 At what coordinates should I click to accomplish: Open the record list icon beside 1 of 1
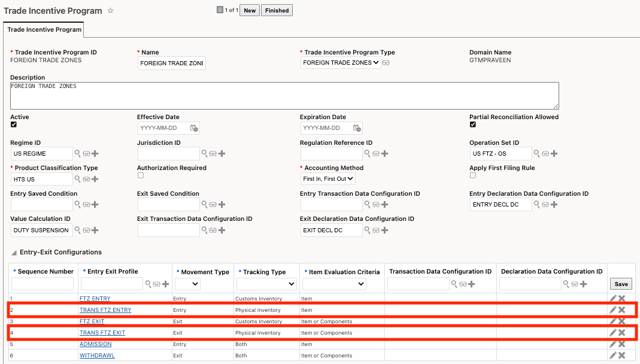pyautogui.click(x=220, y=10)
